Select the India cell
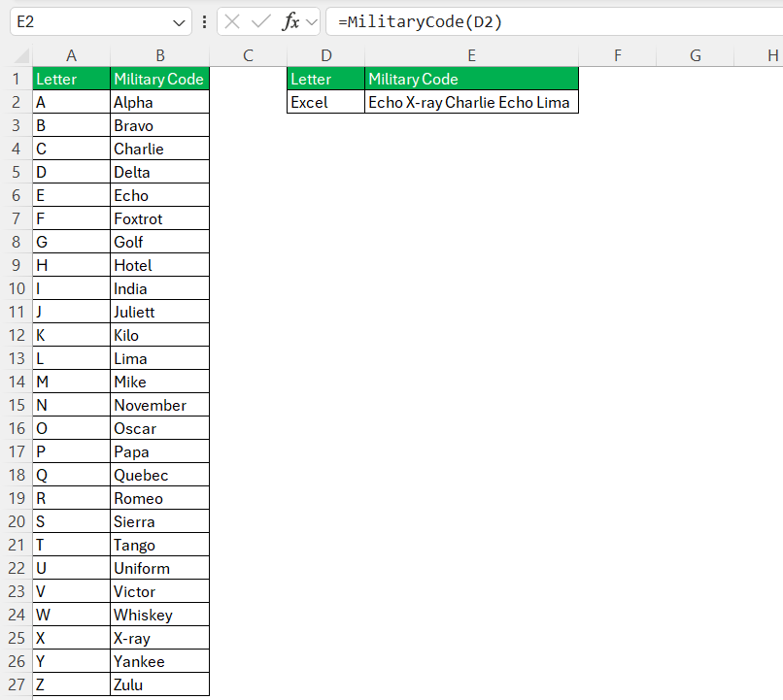783x700 pixels. (x=159, y=288)
